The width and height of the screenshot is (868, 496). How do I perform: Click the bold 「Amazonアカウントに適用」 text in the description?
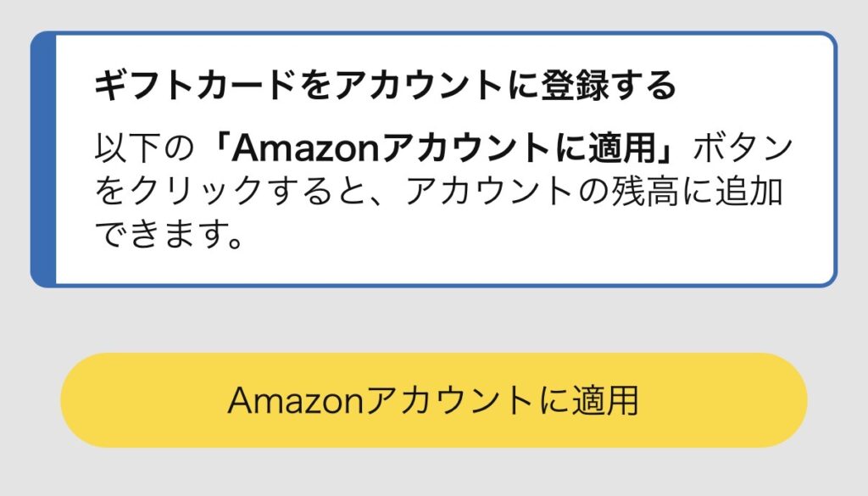pyautogui.click(x=448, y=150)
